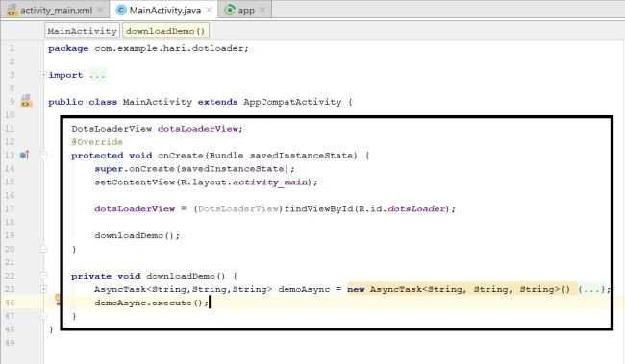Click line number 1 in the gutter
This screenshot has height=364, width=625.
click(x=12, y=48)
